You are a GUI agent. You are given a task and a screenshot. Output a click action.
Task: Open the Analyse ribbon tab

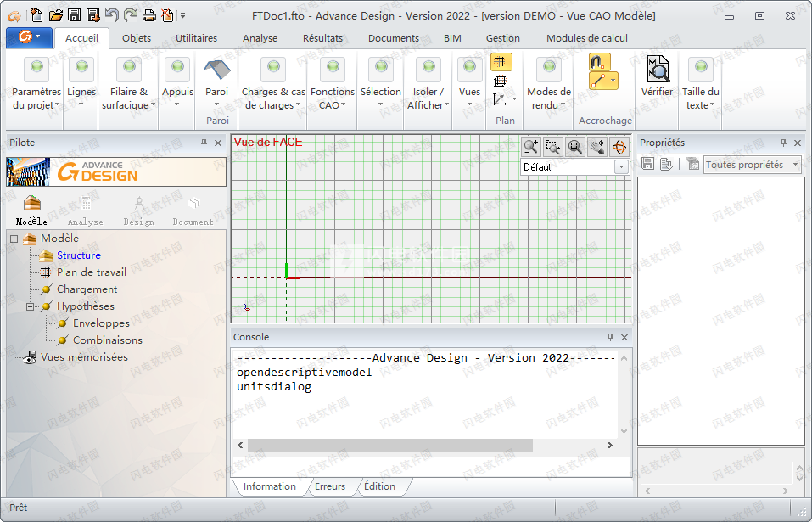260,38
